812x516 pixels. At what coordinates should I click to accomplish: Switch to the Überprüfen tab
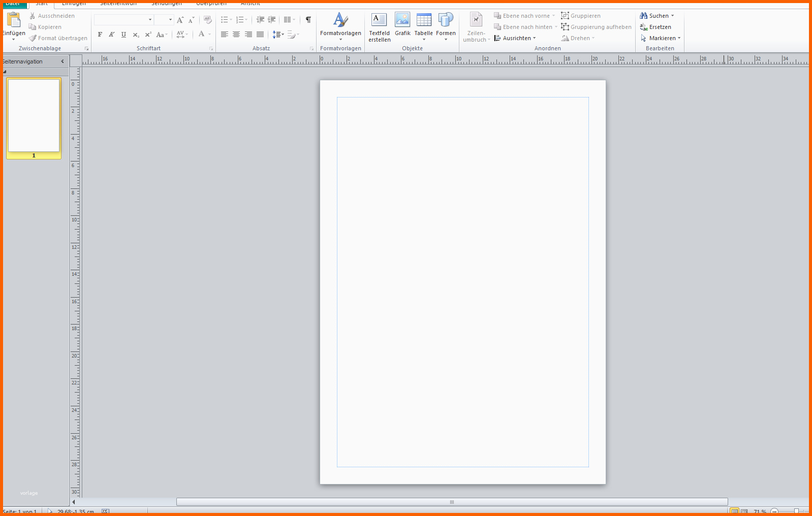211,4
